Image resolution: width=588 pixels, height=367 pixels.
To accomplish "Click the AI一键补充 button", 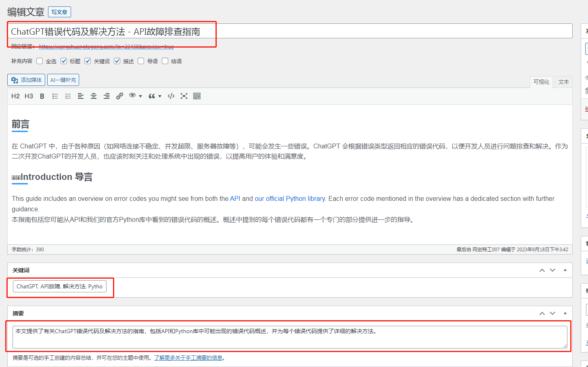I will pos(63,80).
